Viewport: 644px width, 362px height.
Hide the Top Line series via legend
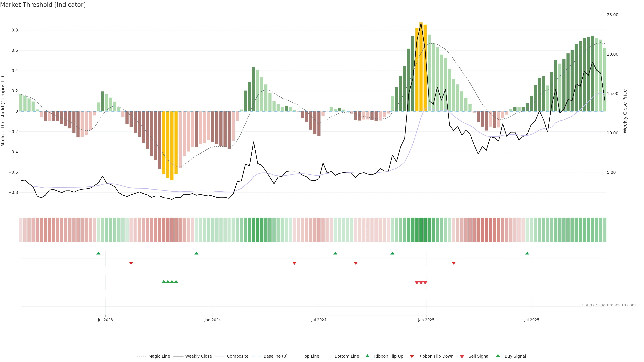tap(311, 356)
